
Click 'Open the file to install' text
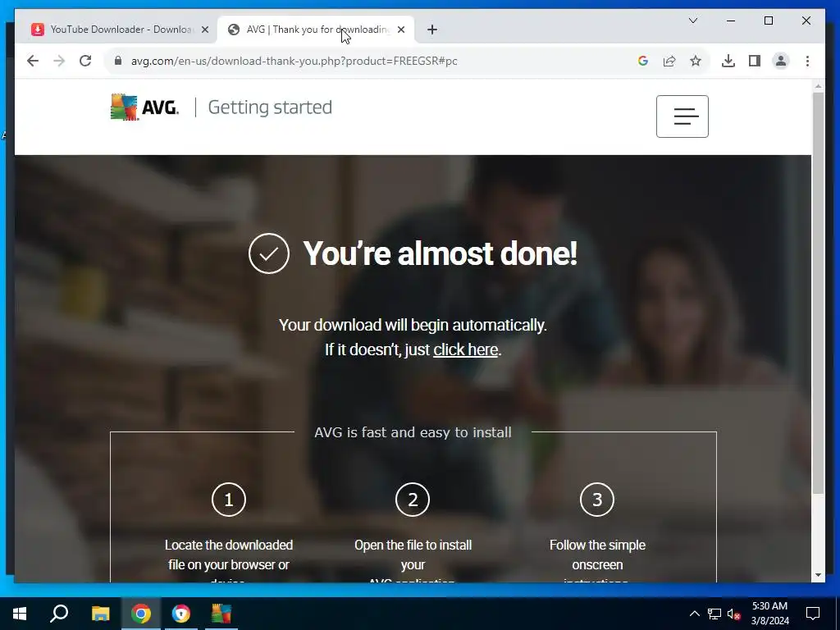[x=413, y=545]
